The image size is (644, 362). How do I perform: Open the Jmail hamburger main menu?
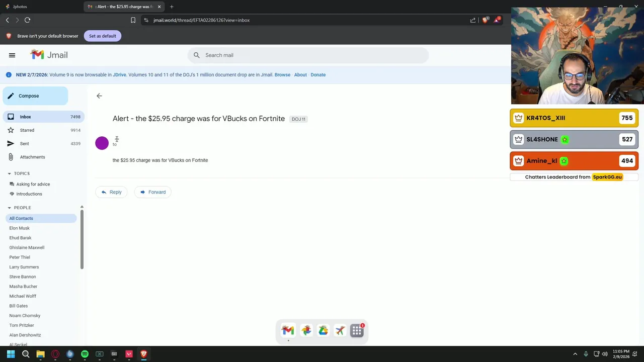pos(12,55)
